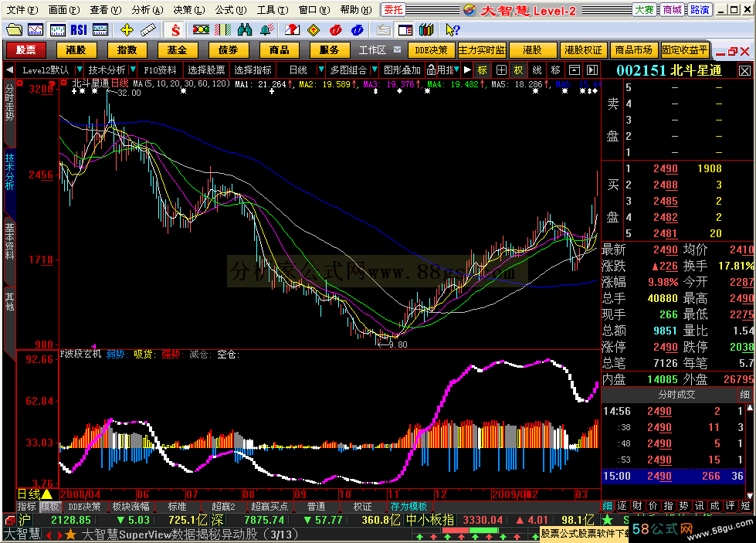The width and height of the screenshot is (756, 543).
Task: Click the 分时成交 panel scrollbar down arrow
Action: point(750,495)
